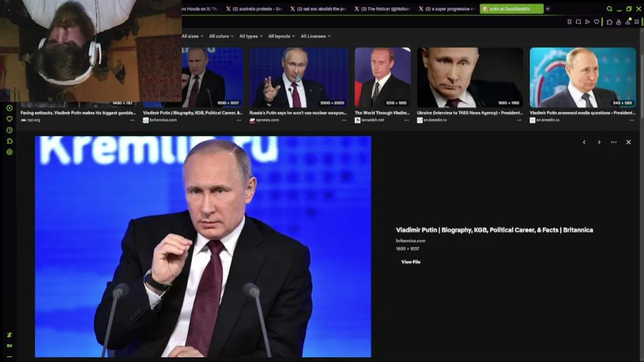Open more options for apnews.com result
The height and width of the screenshot is (362, 644).
pyautogui.click(x=344, y=120)
